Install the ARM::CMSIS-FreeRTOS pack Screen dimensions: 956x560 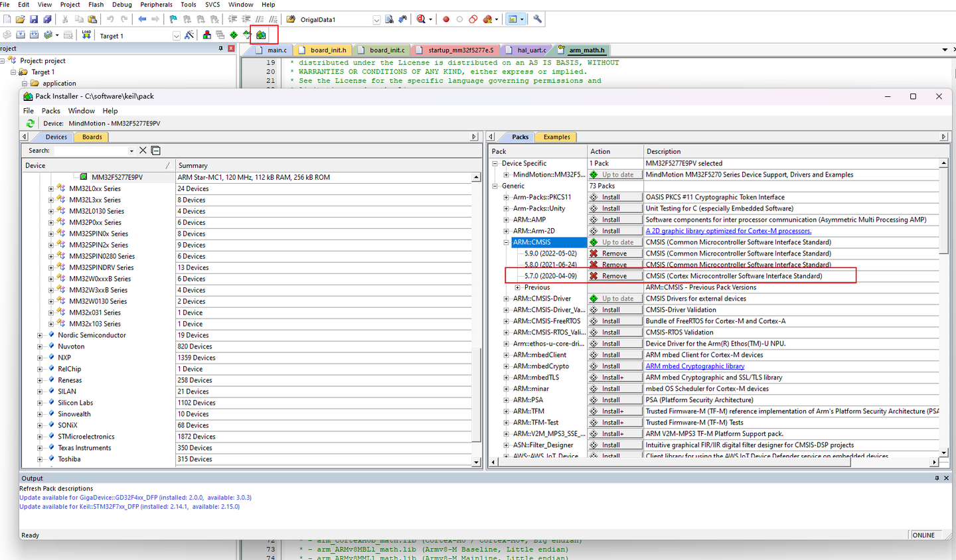click(x=614, y=321)
